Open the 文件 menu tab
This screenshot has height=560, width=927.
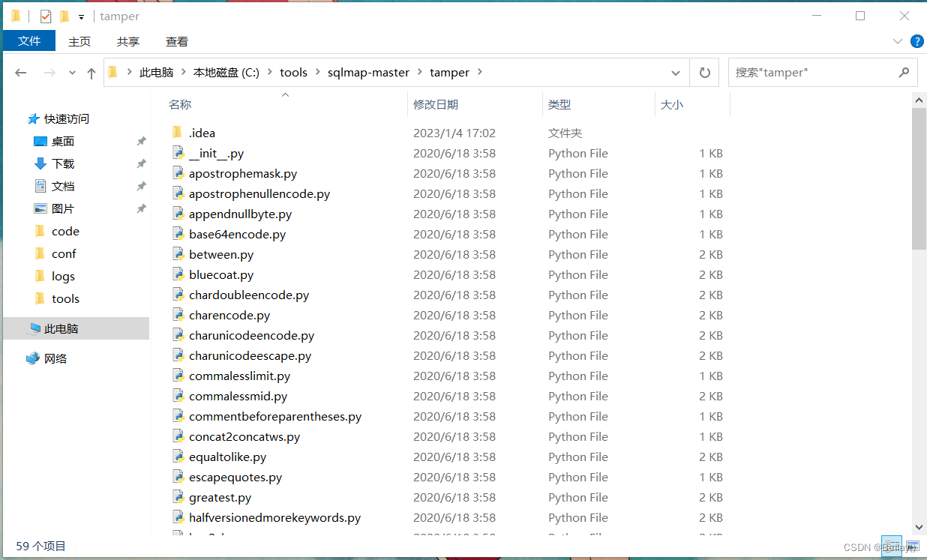(x=29, y=41)
